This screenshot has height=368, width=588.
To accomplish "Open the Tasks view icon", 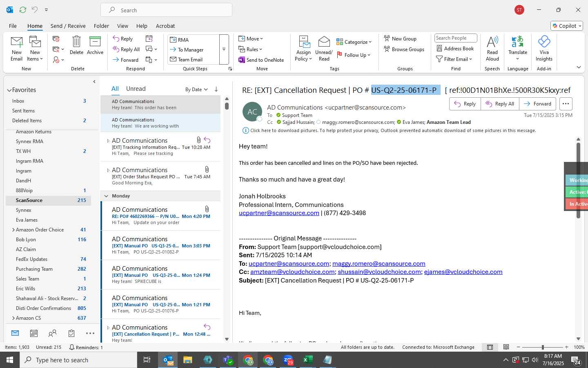I will [x=71, y=333].
